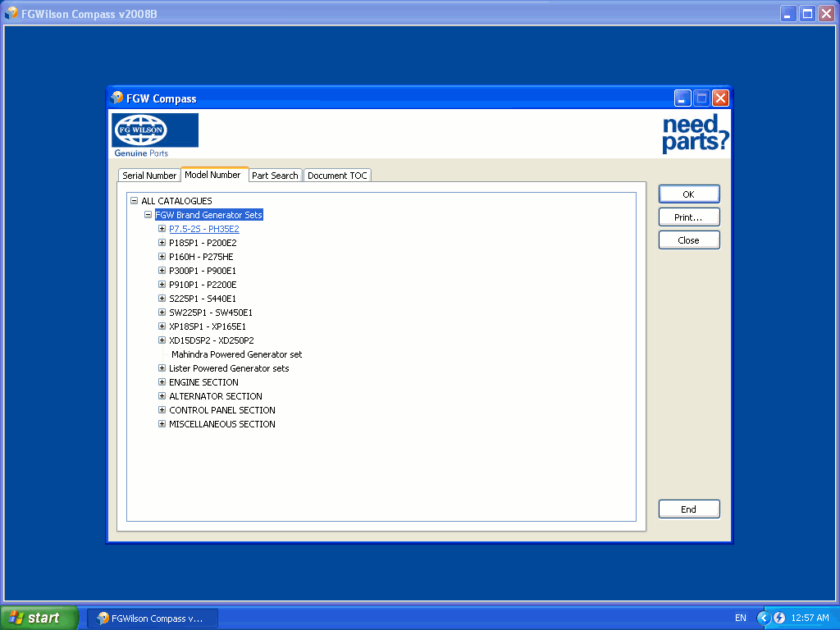This screenshot has height=630, width=840.
Task: Open the Part Search tab
Action: 275,176
